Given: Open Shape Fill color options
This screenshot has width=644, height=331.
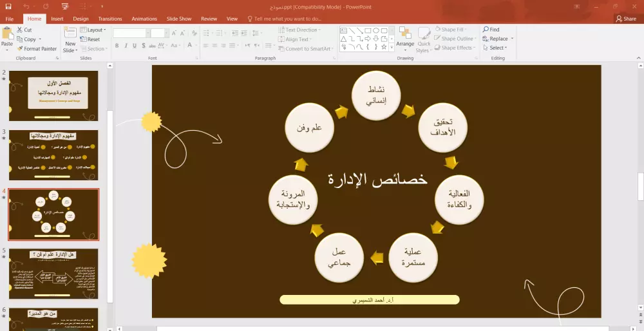Looking at the screenshot, I should pyautogui.click(x=450, y=30).
